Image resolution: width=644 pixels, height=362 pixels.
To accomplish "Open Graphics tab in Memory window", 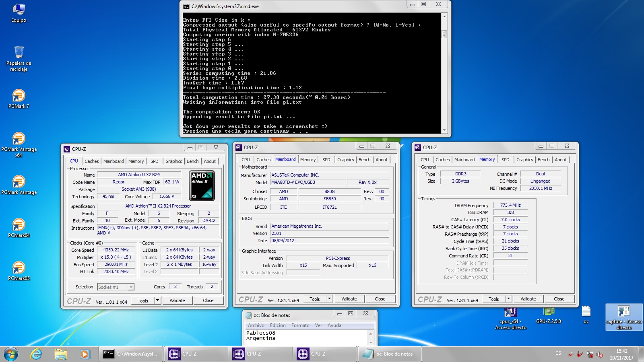I will (525, 160).
